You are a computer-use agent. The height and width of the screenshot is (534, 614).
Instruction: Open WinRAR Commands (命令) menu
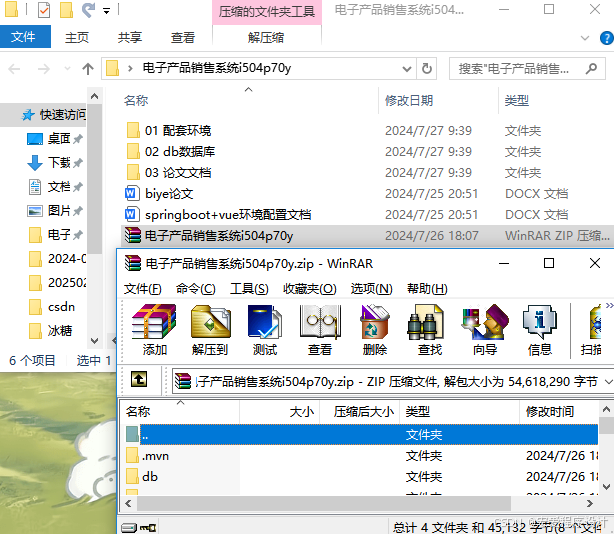tap(195, 289)
